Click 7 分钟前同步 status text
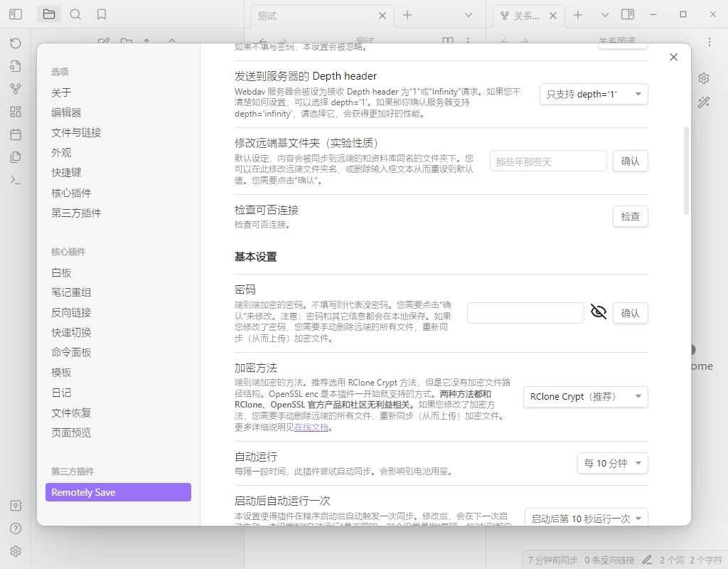 click(x=552, y=560)
